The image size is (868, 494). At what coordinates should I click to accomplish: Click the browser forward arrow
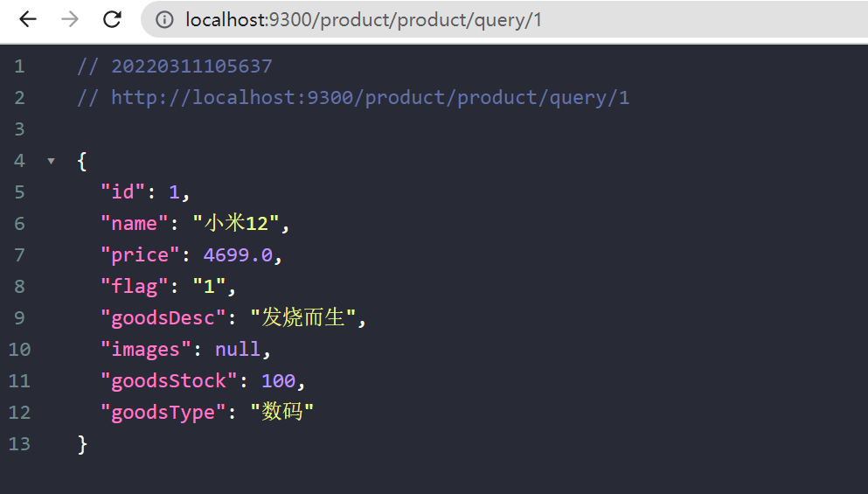[70, 19]
